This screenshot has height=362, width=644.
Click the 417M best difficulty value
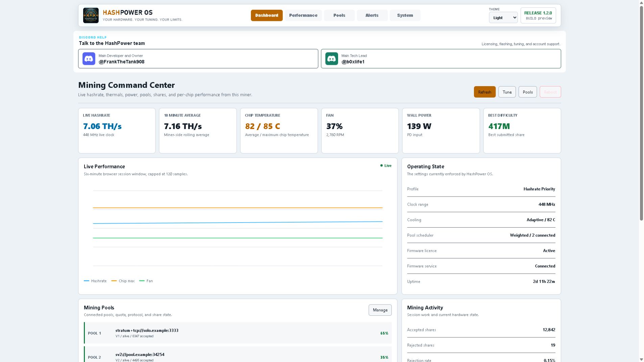point(499,126)
